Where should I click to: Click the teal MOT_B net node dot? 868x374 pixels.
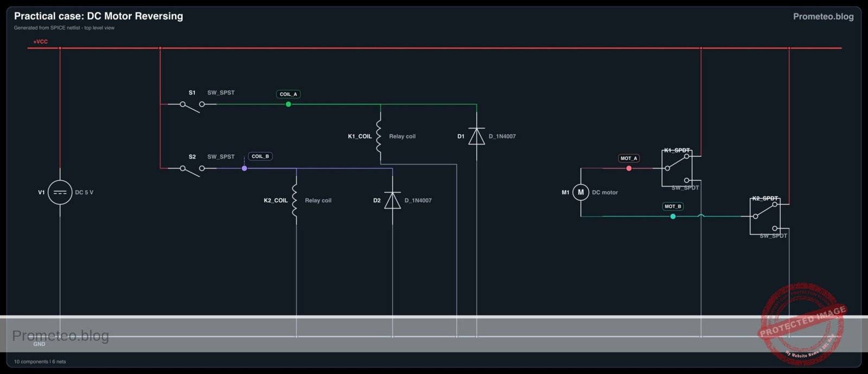pyautogui.click(x=673, y=216)
